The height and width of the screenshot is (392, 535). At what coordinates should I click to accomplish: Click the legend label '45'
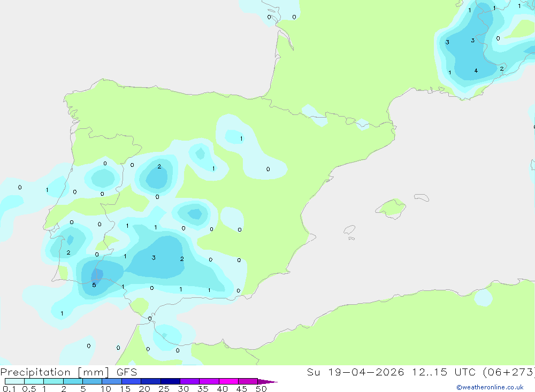[x=242, y=389]
